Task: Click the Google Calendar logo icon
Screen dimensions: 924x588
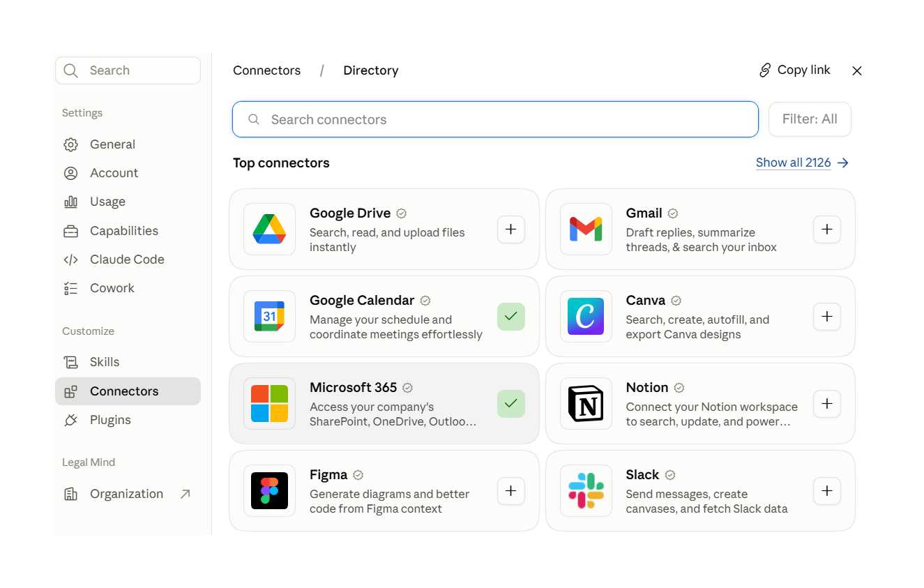Action: [x=269, y=317]
